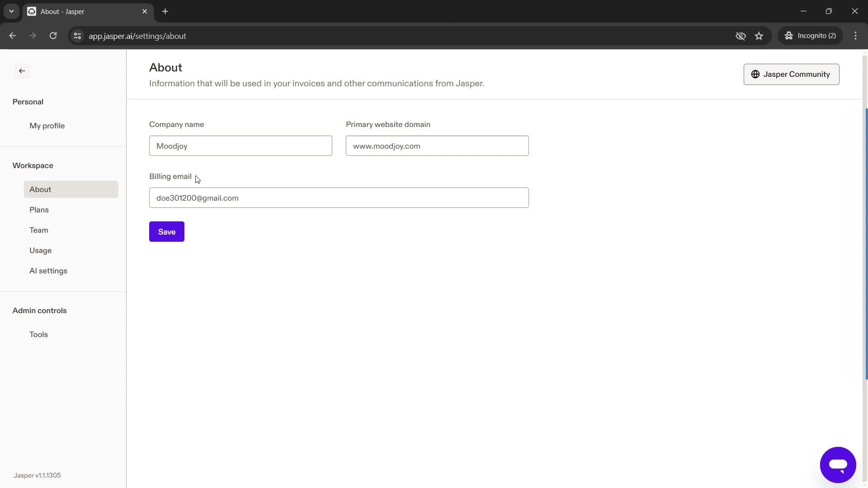Navigate to Plans settings

point(39,209)
